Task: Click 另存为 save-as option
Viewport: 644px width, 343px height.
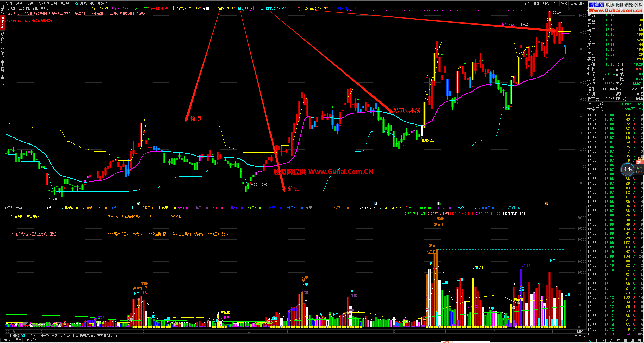Action: point(33,336)
